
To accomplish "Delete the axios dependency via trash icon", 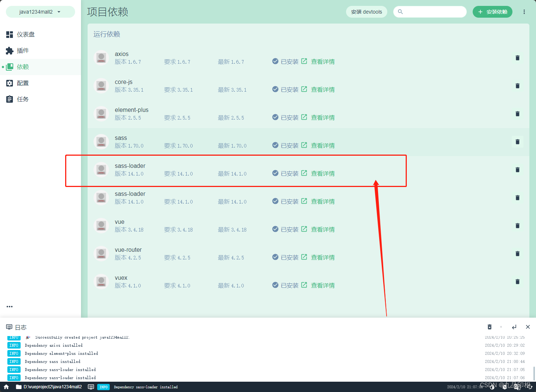I will point(518,58).
